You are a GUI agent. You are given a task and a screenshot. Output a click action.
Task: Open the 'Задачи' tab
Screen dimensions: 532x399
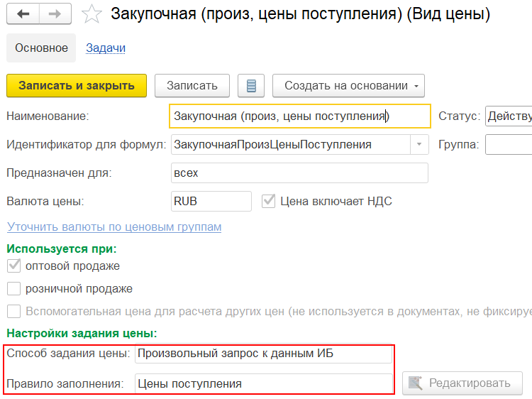pos(106,48)
